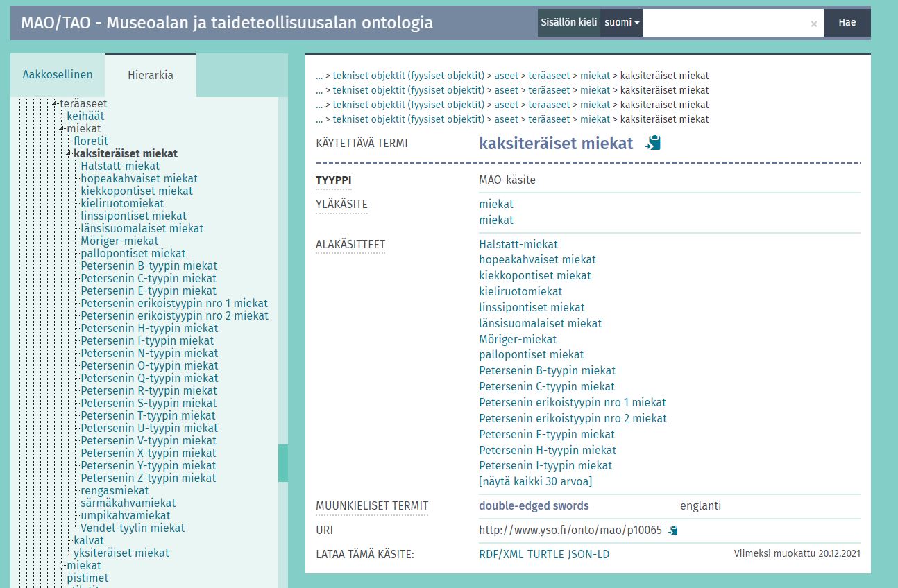The width and height of the screenshot is (898, 588).
Task: Select Petersenin V-tyypin miekat in the tree
Action: click(149, 440)
